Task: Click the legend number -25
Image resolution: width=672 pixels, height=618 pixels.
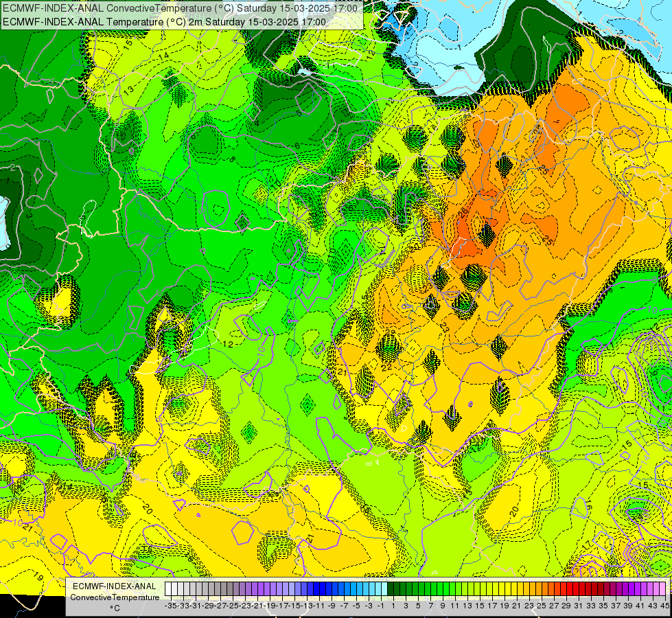Action: point(233,606)
